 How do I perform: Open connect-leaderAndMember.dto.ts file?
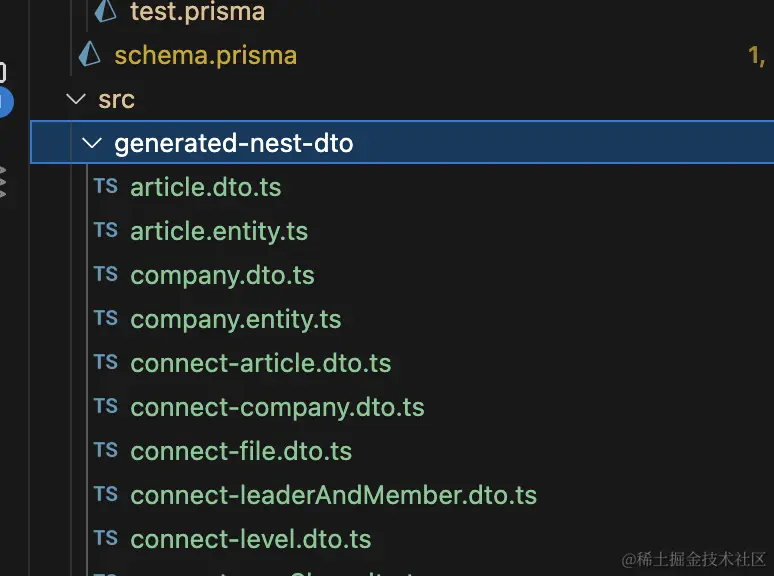tap(334, 496)
